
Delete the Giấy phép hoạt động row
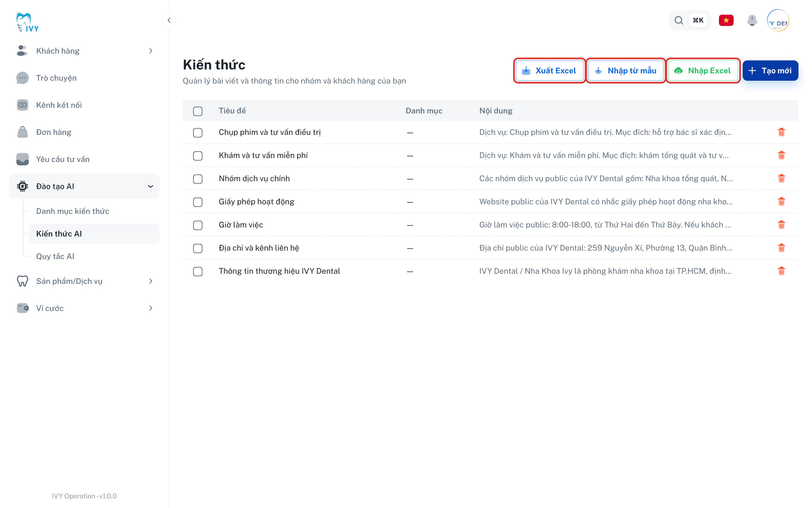(781, 202)
